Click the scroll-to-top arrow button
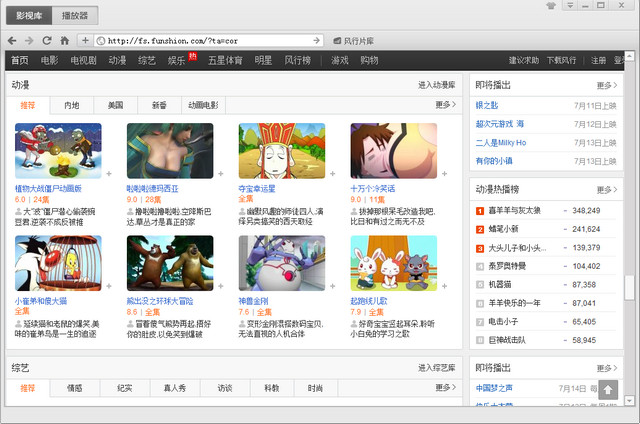Screen dimensions: 640x424 (x=607, y=390)
